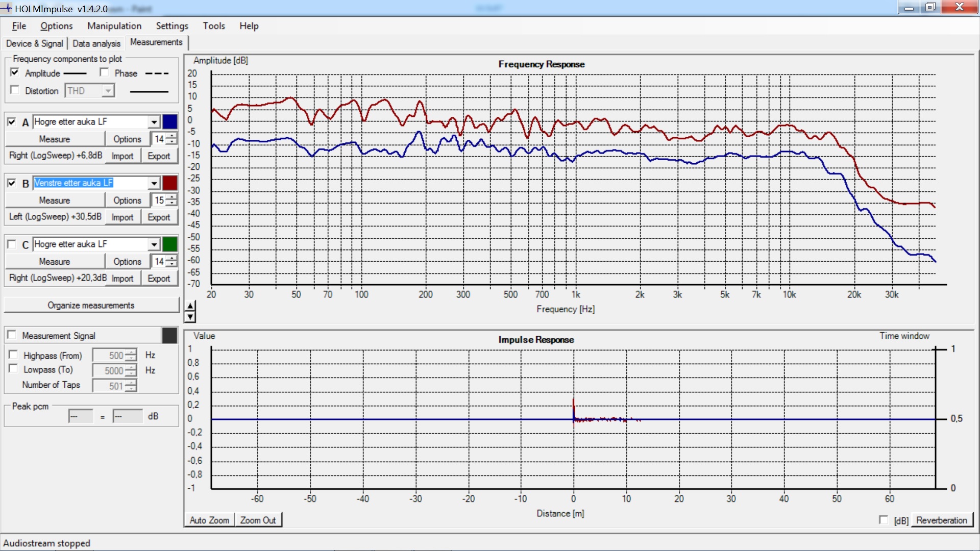Image resolution: width=980 pixels, height=551 pixels.
Task: Select the Measurements tab
Action: point(156,42)
